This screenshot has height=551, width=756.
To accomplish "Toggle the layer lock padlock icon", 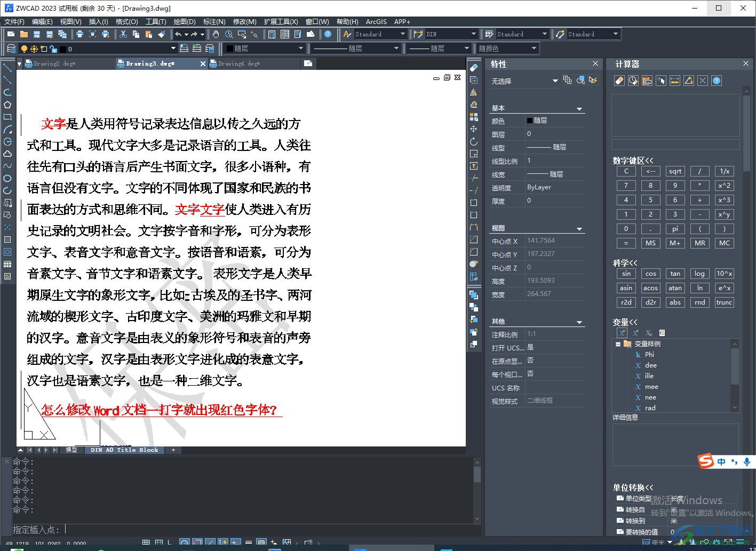I will pos(53,49).
